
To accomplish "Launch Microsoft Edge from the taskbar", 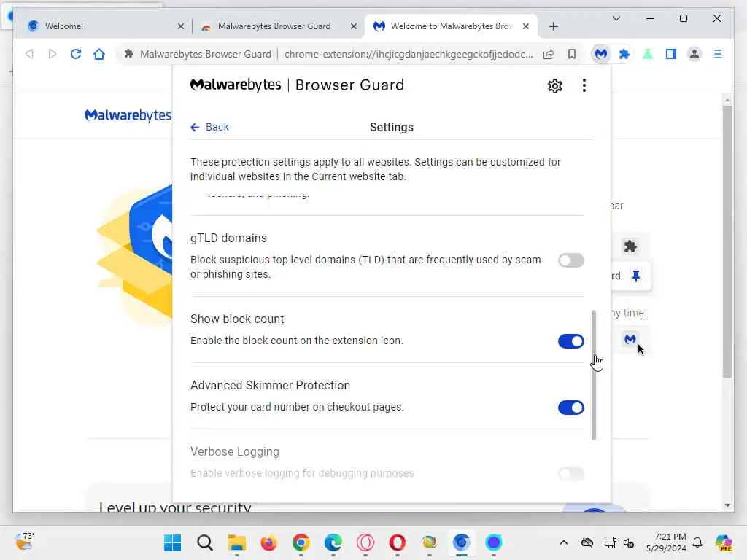I will (333, 542).
